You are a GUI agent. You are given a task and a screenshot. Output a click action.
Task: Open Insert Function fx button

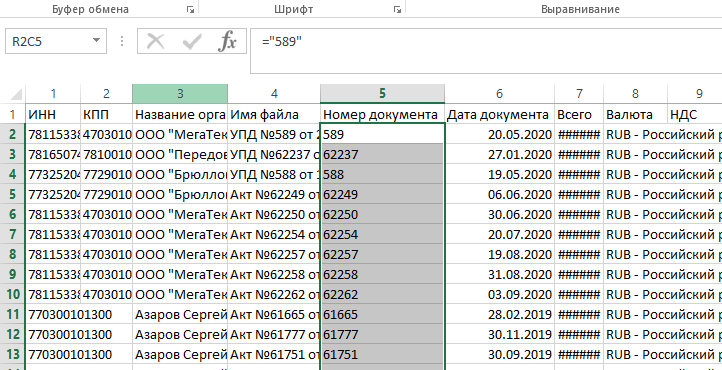tap(227, 41)
